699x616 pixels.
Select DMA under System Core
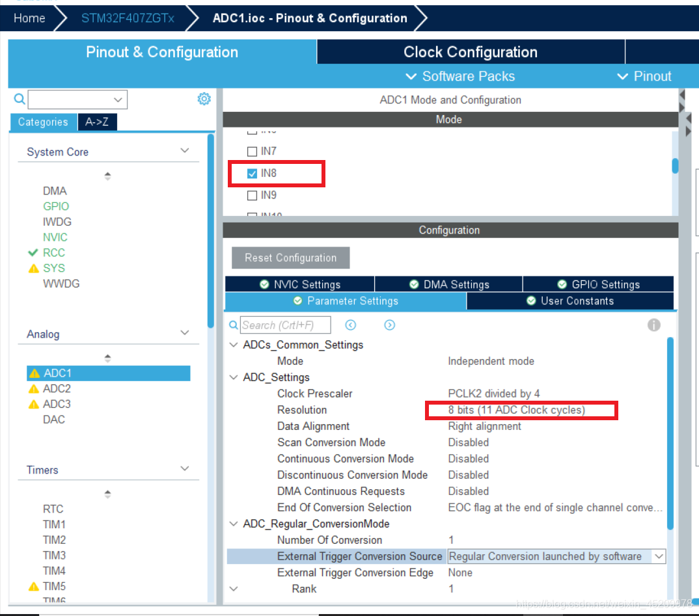point(55,191)
